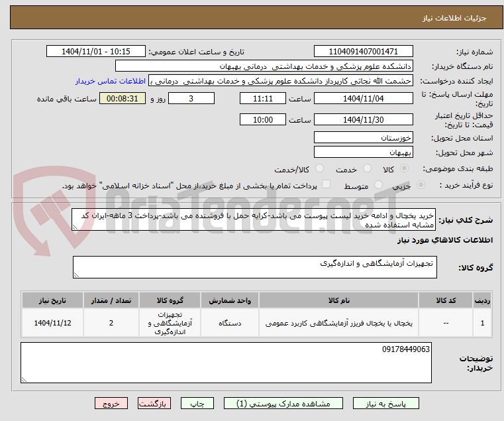The height and width of the screenshot is (421, 504).
Task: Select the کالا radio button
Action: 405,168
